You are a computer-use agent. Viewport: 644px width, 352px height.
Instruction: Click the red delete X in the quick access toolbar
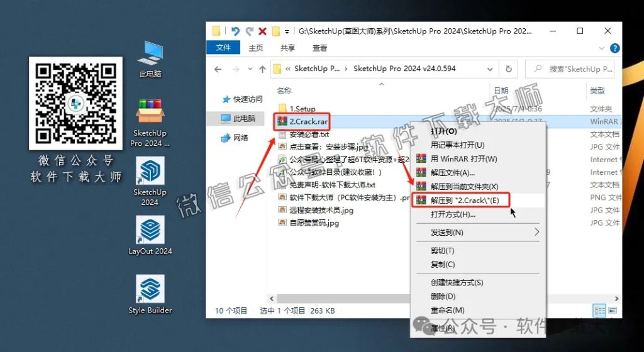pyautogui.click(x=262, y=31)
